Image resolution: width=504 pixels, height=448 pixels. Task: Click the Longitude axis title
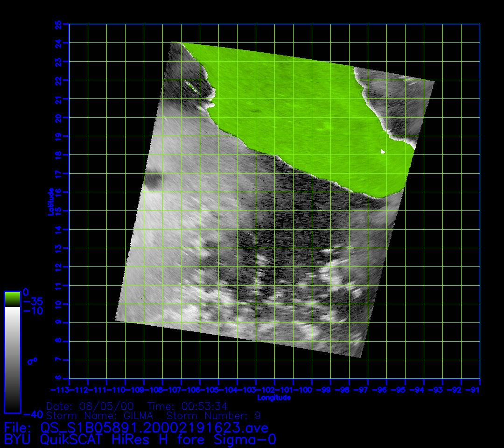274,398
